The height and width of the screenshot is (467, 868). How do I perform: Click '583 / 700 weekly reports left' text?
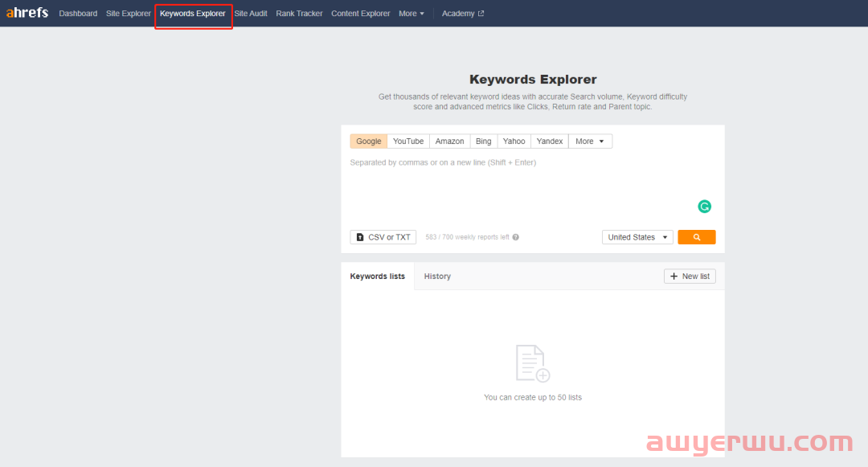[x=467, y=237]
